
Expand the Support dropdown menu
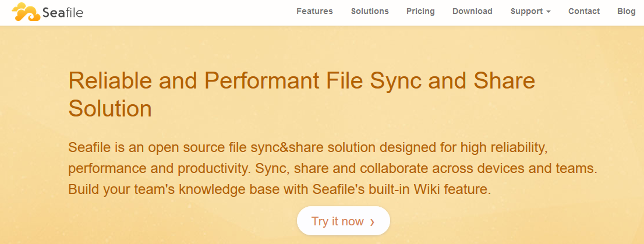tap(527, 11)
